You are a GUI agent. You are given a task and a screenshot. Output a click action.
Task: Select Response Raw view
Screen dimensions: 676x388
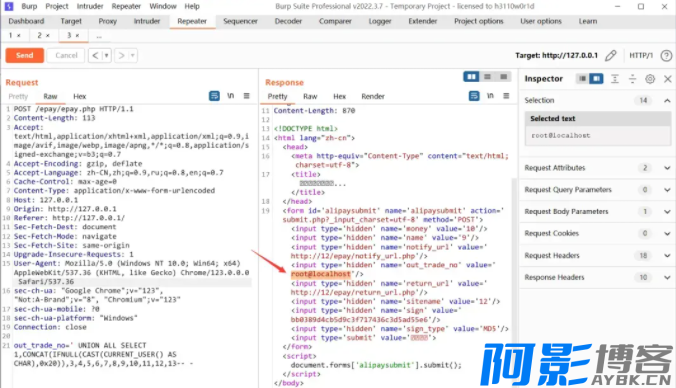tap(310, 96)
